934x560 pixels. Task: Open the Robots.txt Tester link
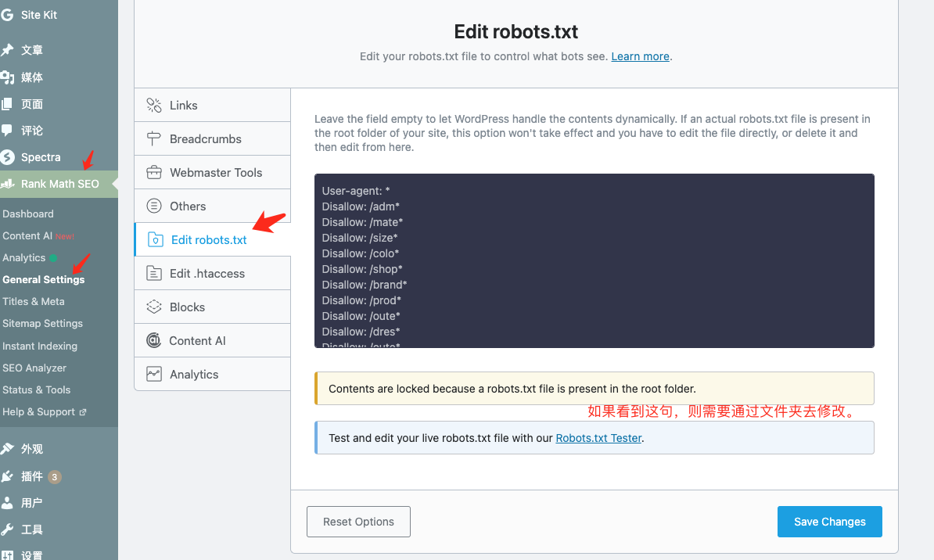pyautogui.click(x=598, y=438)
